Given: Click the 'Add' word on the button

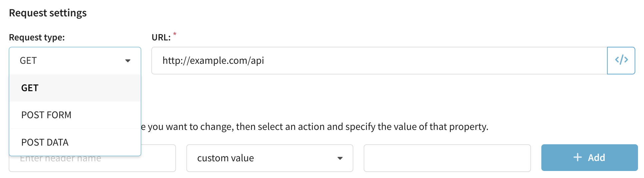Looking at the screenshot, I should [596, 158].
